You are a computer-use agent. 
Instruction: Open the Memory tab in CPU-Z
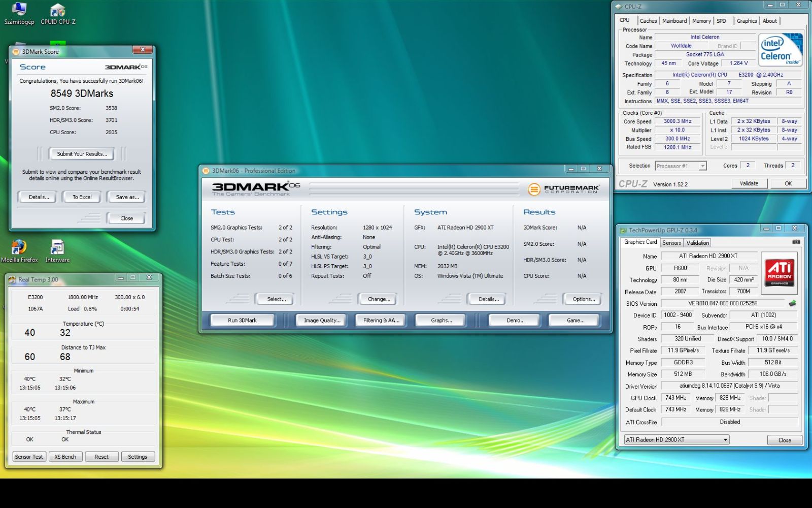pyautogui.click(x=701, y=21)
